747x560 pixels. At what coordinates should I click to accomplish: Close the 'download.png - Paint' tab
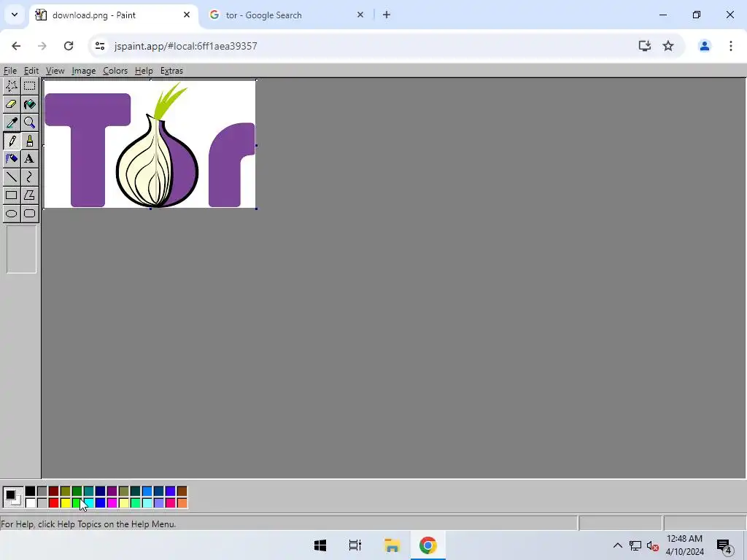tap(187, 15)
